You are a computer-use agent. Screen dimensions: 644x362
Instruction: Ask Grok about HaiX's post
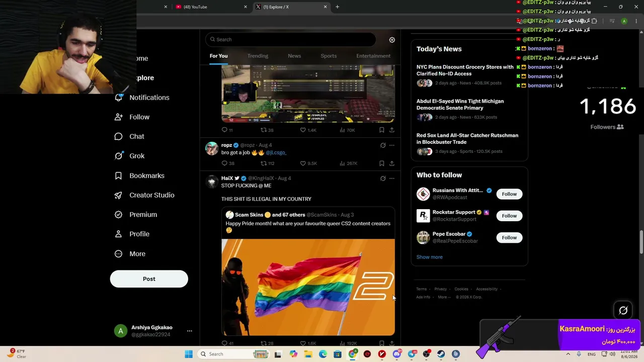pyautogui.click(x=383, y=178)
